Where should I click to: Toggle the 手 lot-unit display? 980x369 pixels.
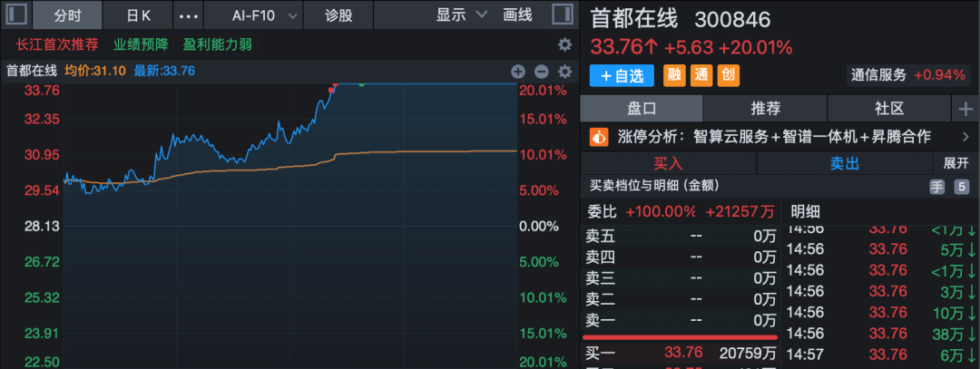click(936, 187)
